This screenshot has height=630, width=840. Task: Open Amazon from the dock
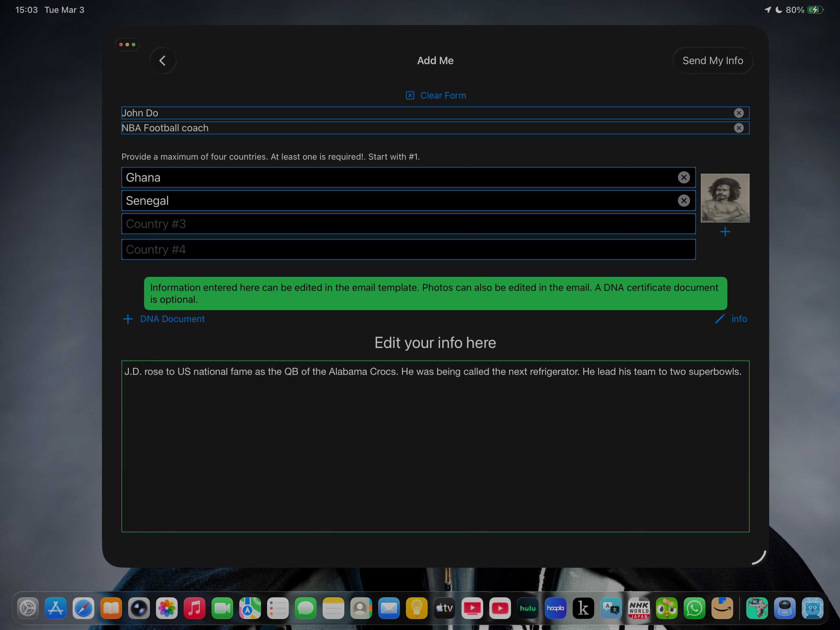(x=722, y=608)
